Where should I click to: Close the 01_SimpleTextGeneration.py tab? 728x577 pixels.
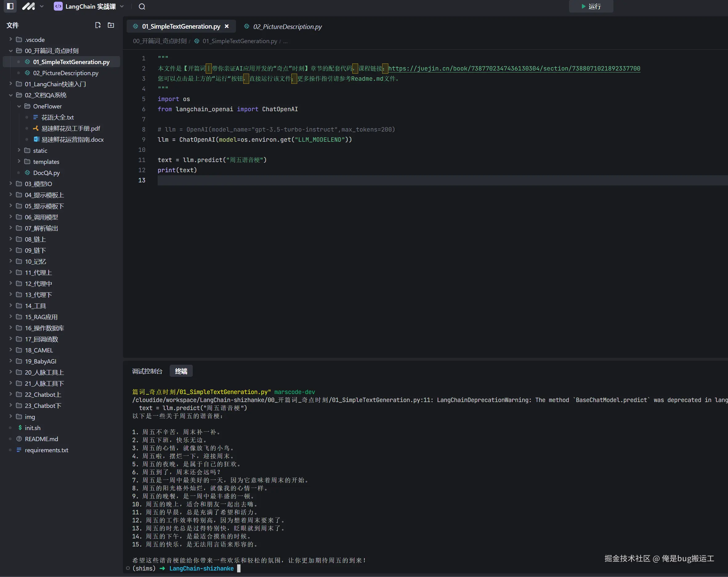(x=227, y=26)
